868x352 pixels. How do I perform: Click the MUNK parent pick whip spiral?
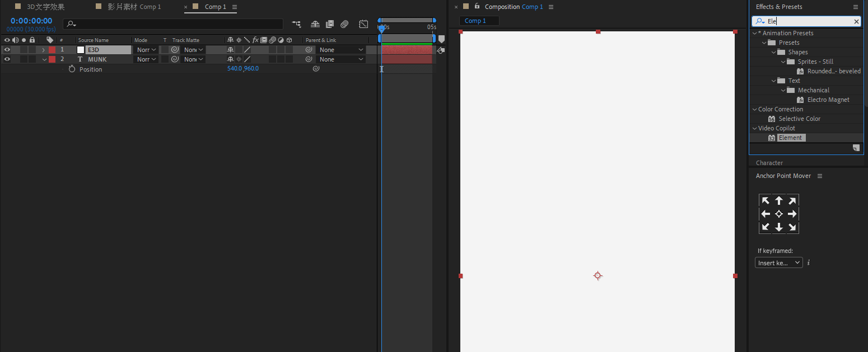[309, 59]
